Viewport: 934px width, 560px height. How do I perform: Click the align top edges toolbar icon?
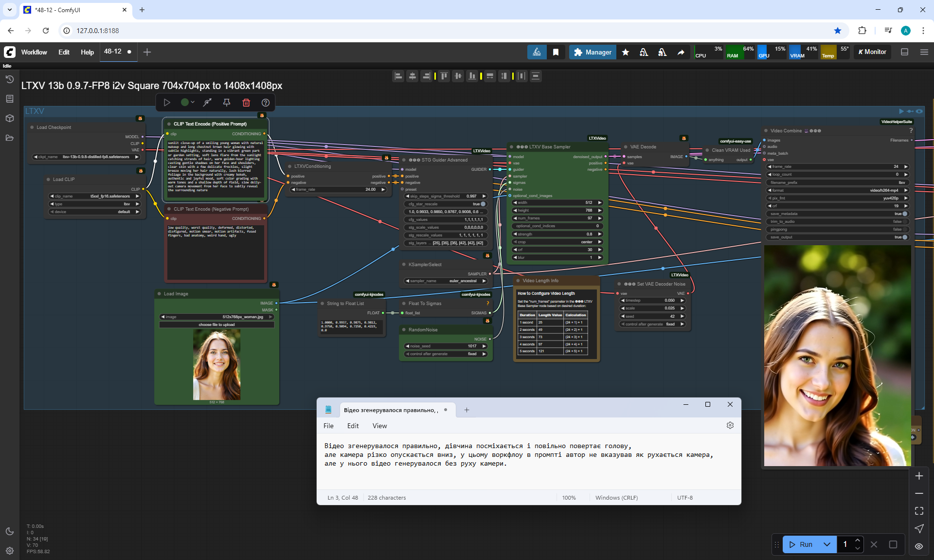[444, 76]
